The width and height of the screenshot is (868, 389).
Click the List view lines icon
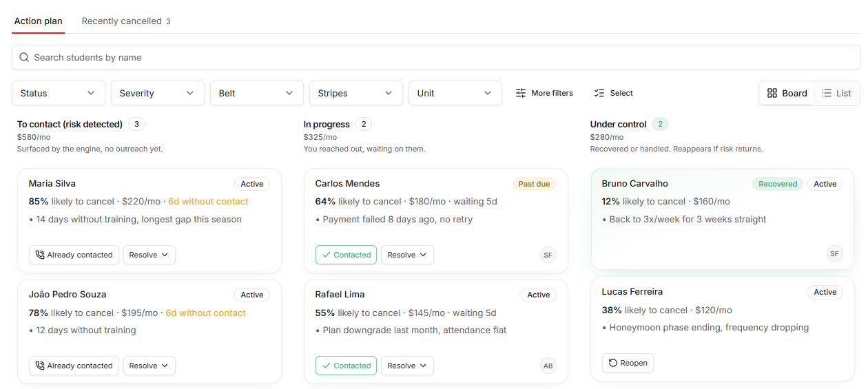(x=827, y=93)
